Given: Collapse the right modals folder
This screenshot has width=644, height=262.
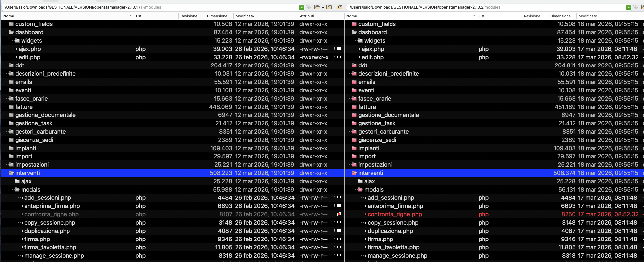Looking at the screenshot, I should click(x=360, y=190).
